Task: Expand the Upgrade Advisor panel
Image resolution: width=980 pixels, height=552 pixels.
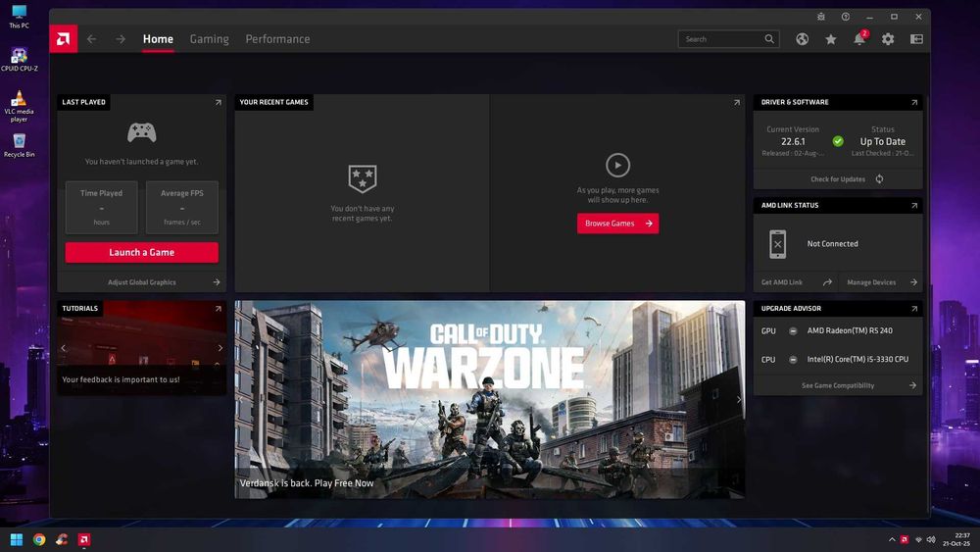Action: click(914, 309)
